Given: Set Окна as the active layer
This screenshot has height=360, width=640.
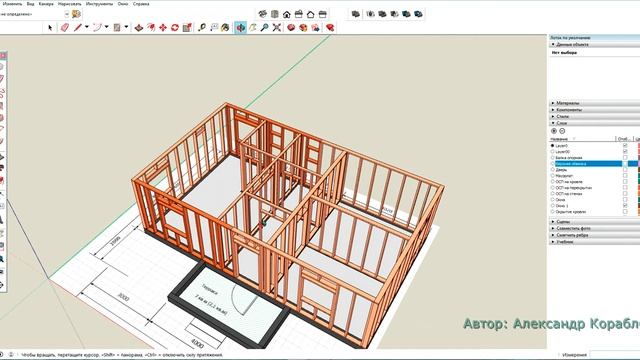Looking at the screenshot, I should (x=553, y=200).
